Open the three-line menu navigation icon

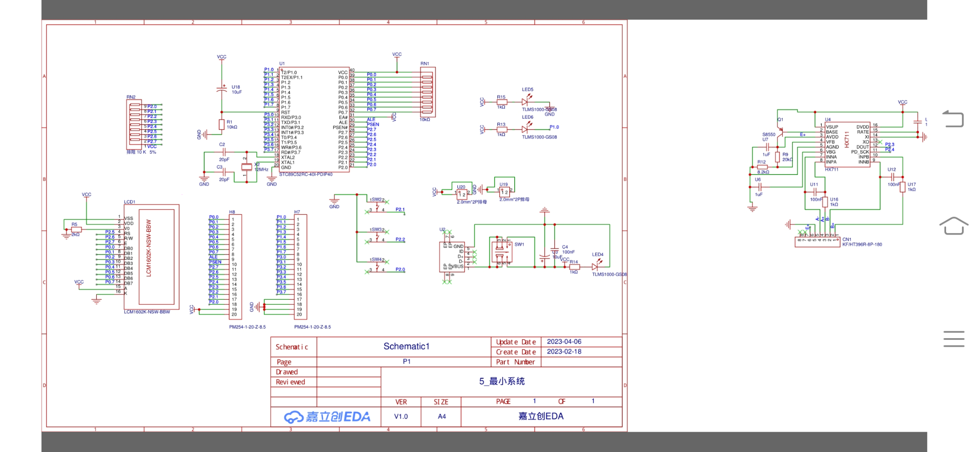[x=954, y=339]
